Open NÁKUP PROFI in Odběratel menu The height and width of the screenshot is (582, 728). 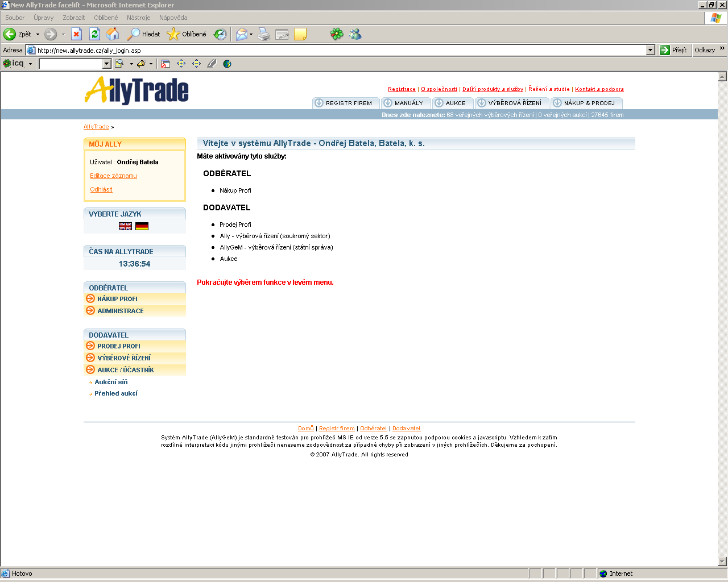(135, 299)
